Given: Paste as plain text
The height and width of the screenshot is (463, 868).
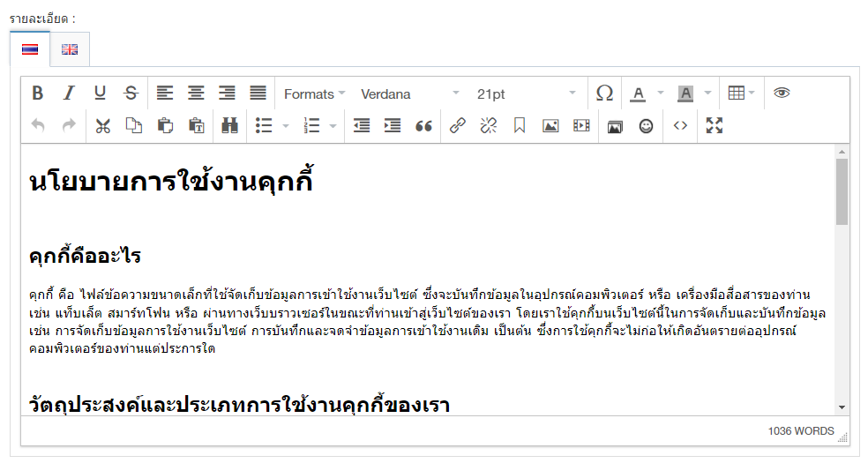Looking at the screenshot, I should click(x=196, y=125).
